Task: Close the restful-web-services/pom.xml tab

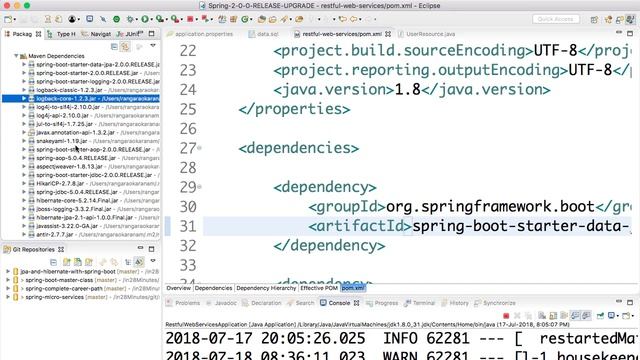Action: click(388, 34)
